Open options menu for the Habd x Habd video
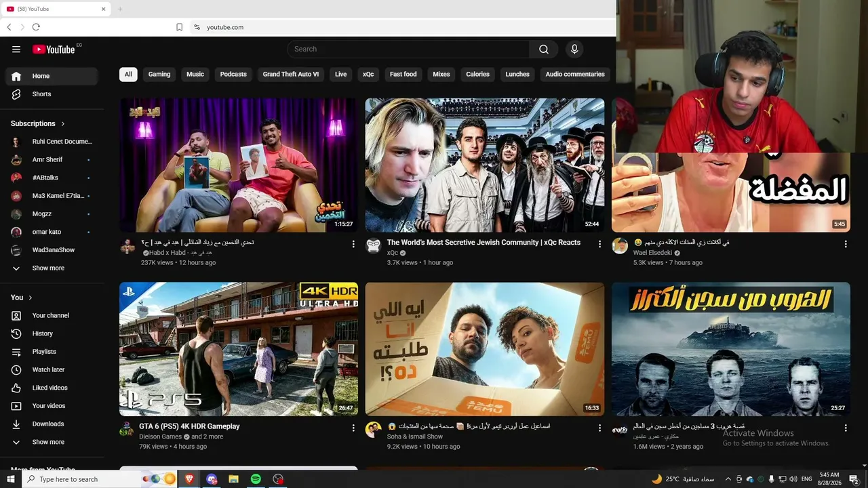The image size is (868, 488). (353, 244)
